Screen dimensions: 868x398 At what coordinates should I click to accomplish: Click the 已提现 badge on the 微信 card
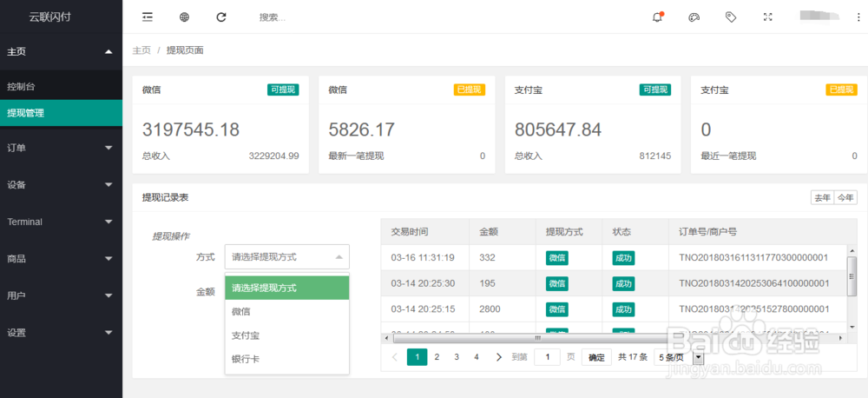(470, 90)
